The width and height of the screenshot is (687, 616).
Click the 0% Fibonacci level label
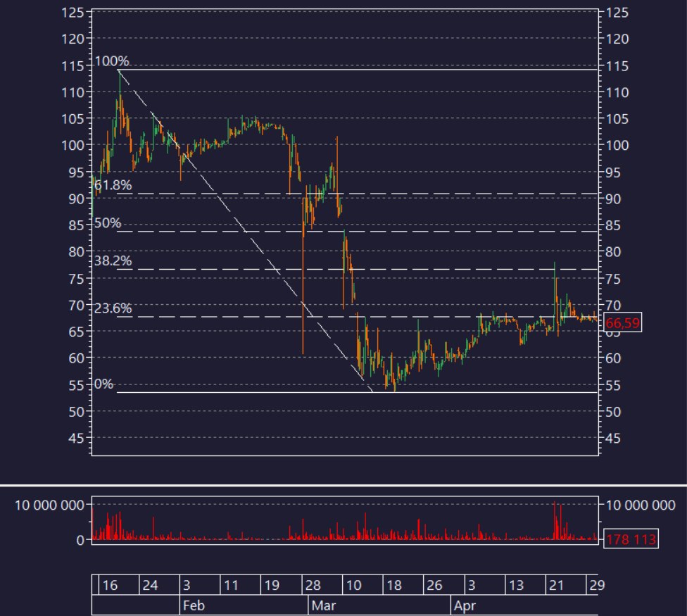[104, 384]
